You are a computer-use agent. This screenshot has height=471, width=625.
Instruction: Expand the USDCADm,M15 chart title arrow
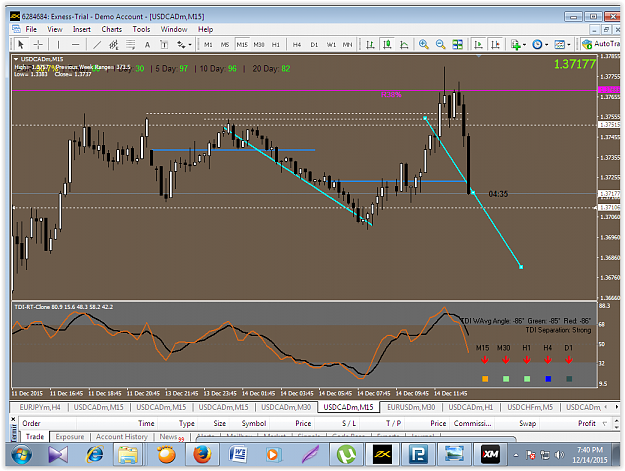16,59
